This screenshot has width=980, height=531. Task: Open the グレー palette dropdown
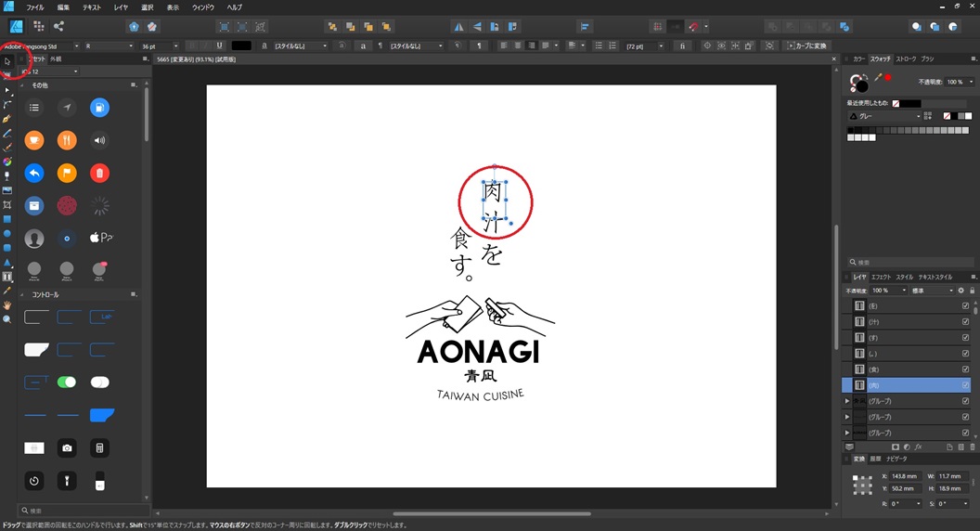coord(884,116)
